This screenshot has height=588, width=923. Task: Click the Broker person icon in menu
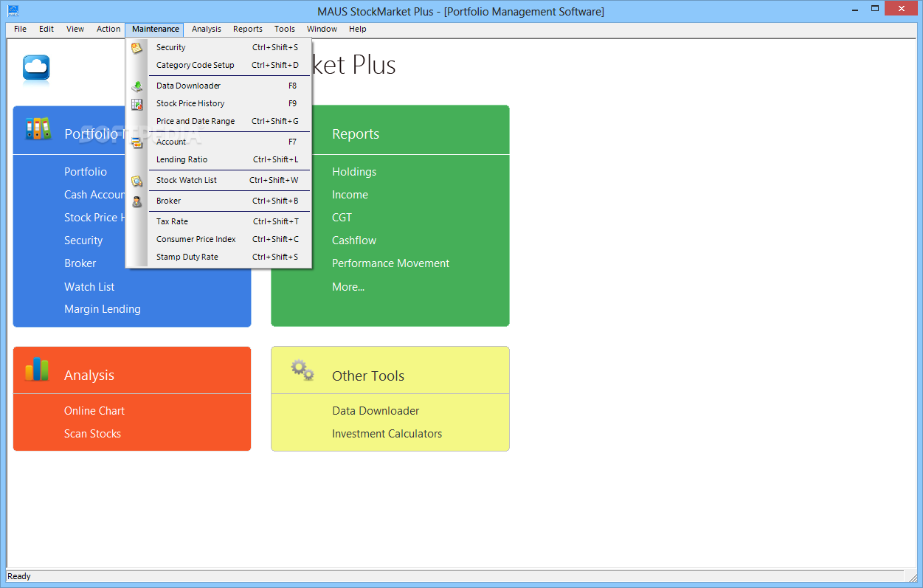(136, 201)
